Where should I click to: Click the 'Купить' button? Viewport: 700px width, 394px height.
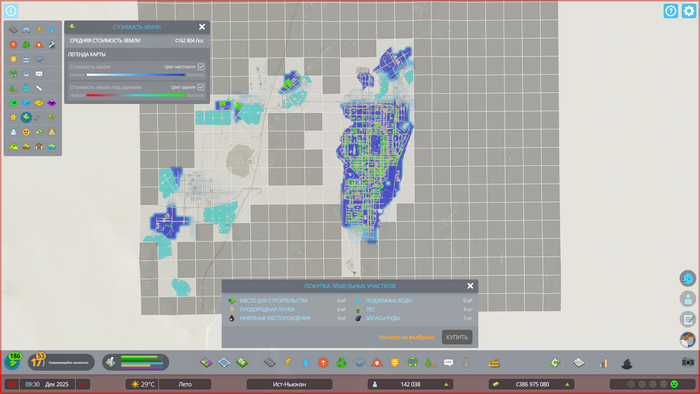click(457, 337)
